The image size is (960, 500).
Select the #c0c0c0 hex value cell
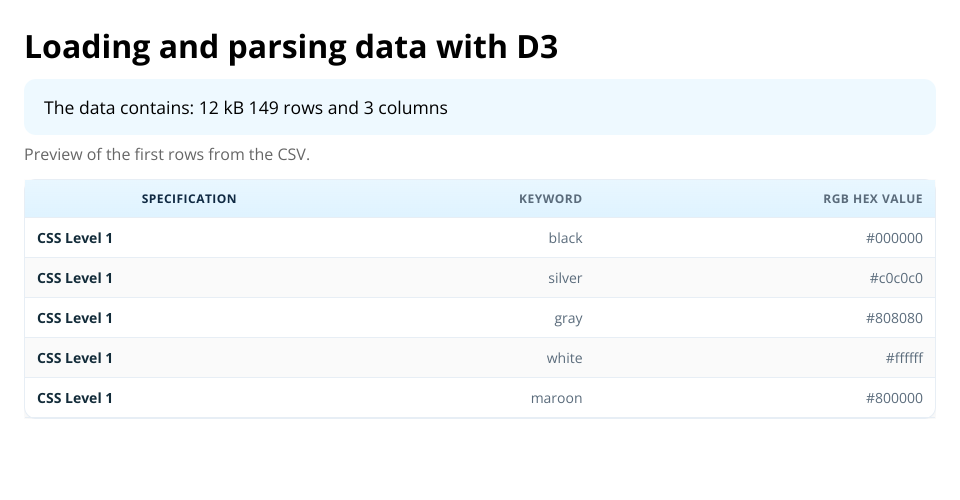coord(896,278)
